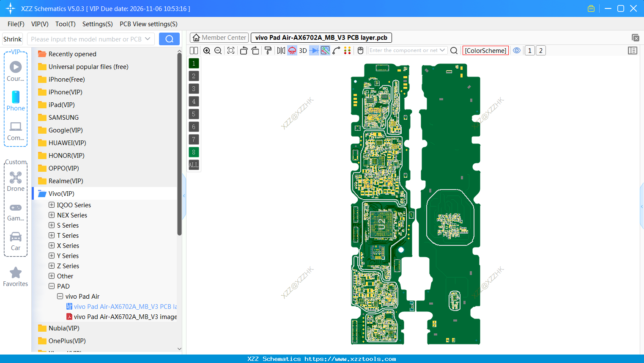
Task: Flip the board with the mirror tool
Action: [x=281, y=50]
